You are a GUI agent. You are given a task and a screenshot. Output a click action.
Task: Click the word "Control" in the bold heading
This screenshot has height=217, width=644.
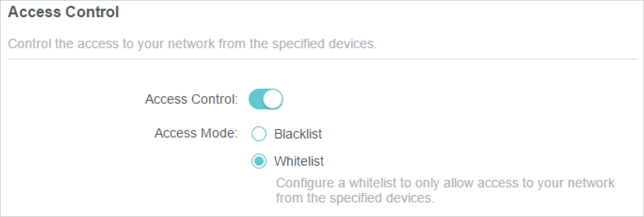(x=93, y=12)
